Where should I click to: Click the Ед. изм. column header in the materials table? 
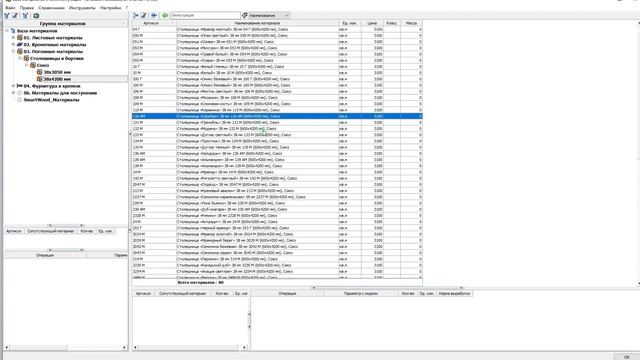pyautogui.click(x=350, y=23)
